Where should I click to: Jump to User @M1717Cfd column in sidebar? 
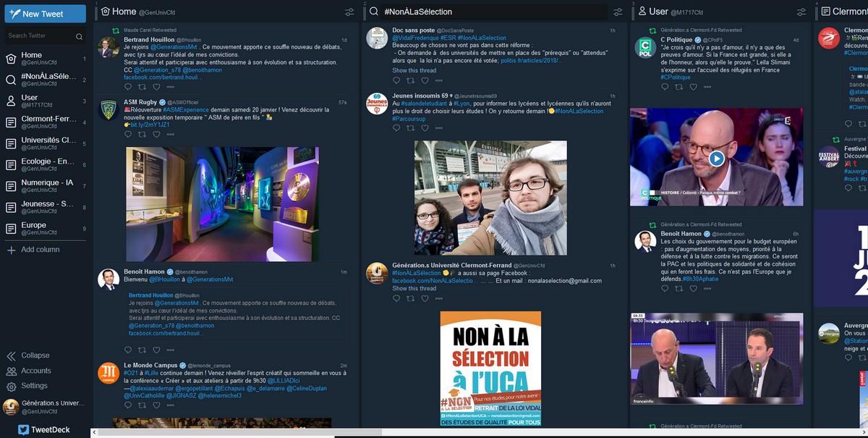click(45, 101)
